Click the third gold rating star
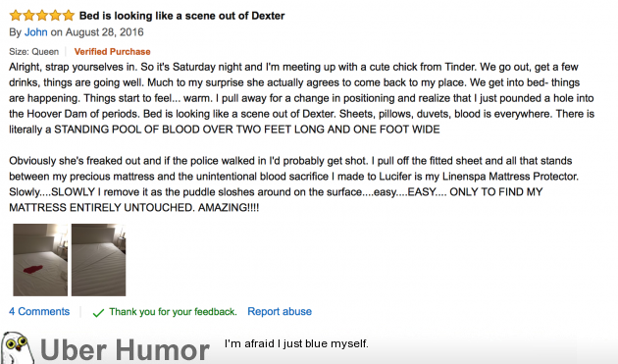This screenshot has width=618, height=364. (42, 16)
